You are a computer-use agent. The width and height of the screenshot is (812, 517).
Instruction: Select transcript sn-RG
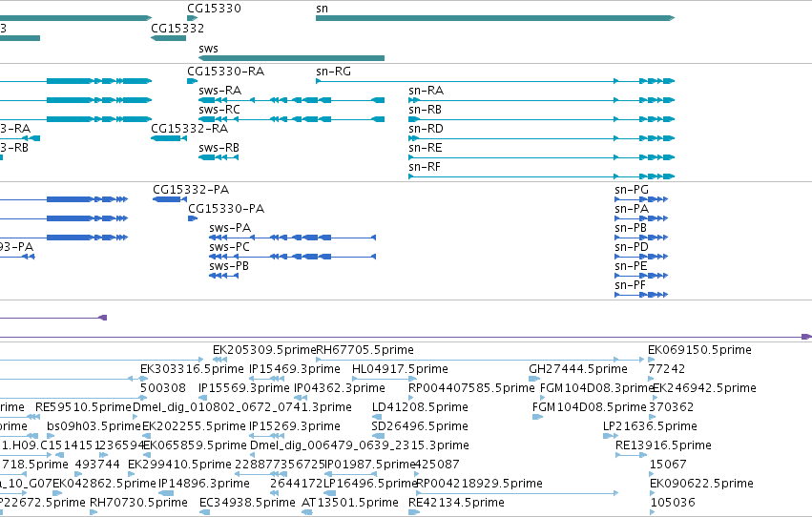[x=495, y=81]
